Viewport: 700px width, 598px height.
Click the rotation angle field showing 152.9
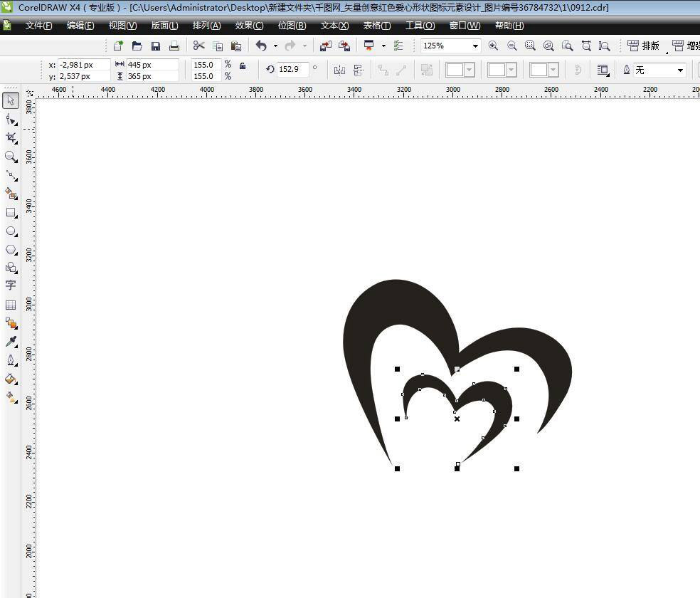[292, 69]
